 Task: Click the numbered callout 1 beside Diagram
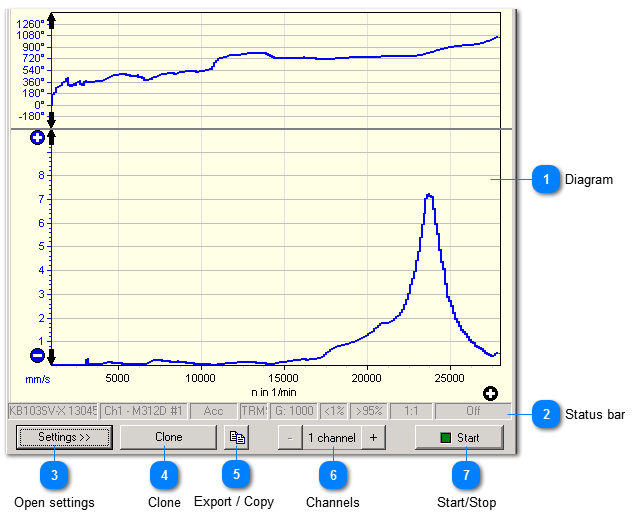coord(545,180)
